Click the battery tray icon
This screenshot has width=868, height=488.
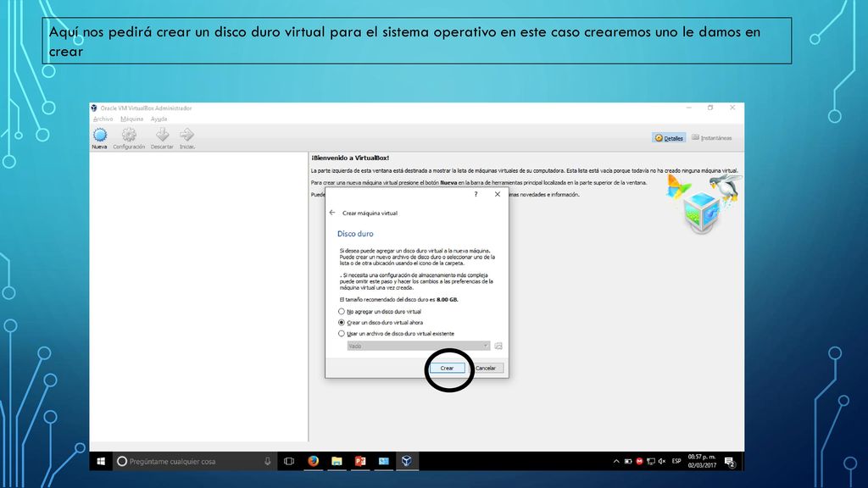pos(628,461)
